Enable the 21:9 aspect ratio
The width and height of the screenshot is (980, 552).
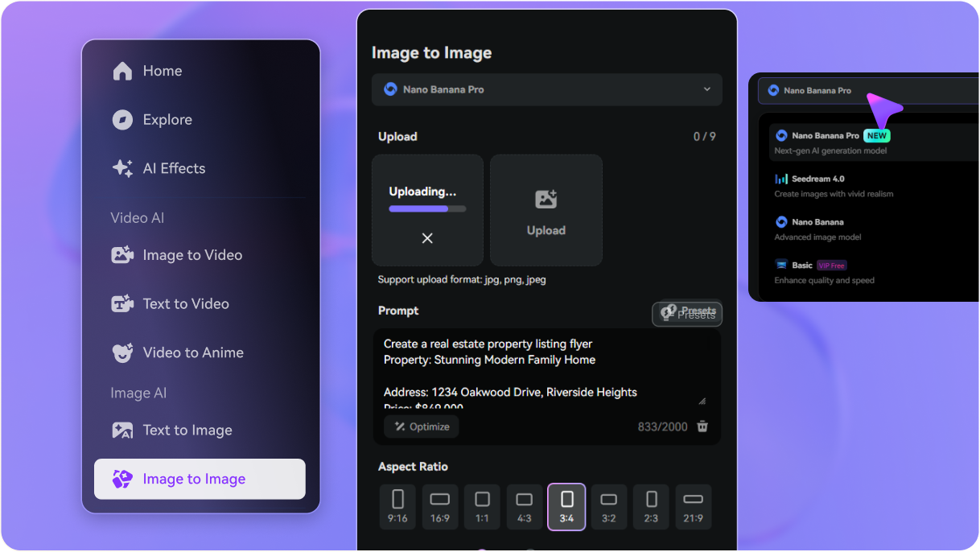(x=693, y=506)
